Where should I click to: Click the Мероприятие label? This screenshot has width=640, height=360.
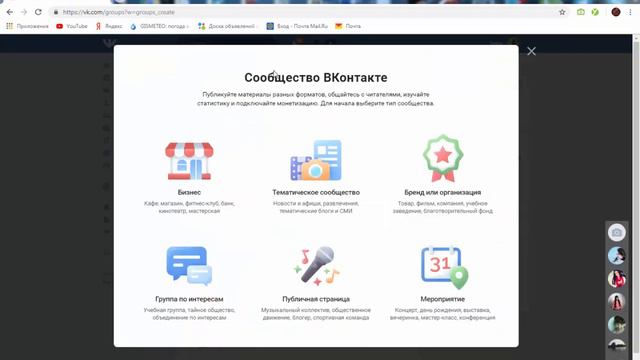click(443, 299)
